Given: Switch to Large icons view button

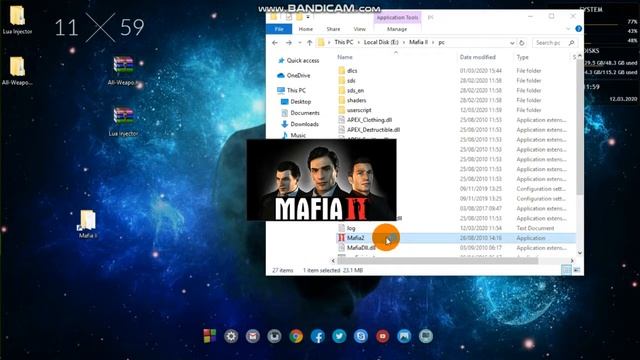Looking at the screenshot, I should (x=577, y=270).
